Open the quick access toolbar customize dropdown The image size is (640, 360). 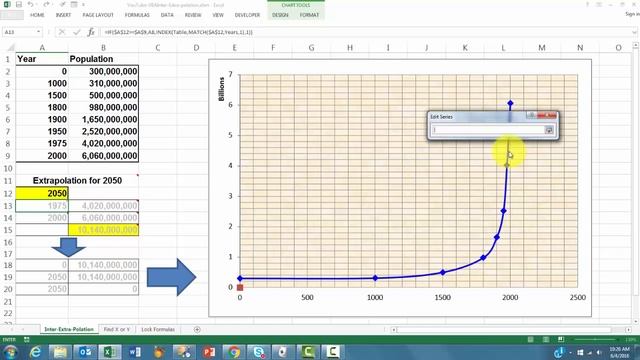[83, 4]
